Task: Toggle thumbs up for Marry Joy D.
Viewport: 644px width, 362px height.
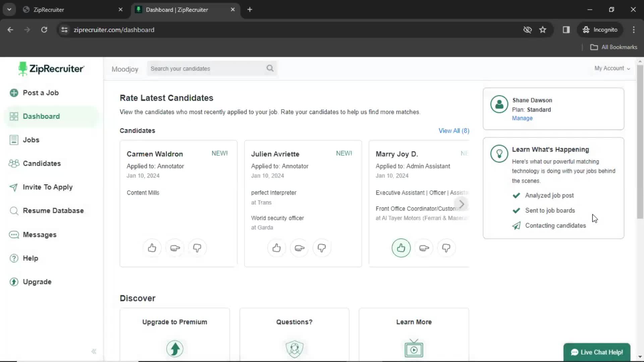Action: click(401, 248)
